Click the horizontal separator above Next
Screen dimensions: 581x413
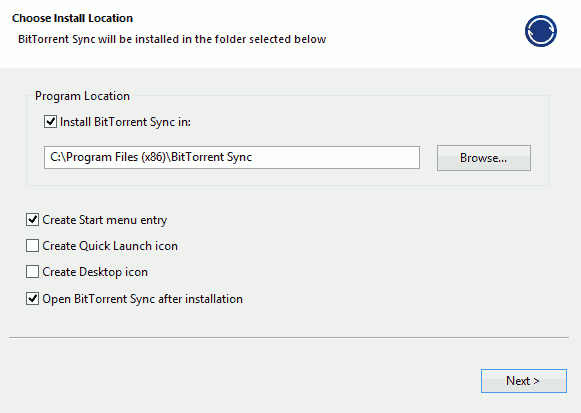(x=289, y=337)
